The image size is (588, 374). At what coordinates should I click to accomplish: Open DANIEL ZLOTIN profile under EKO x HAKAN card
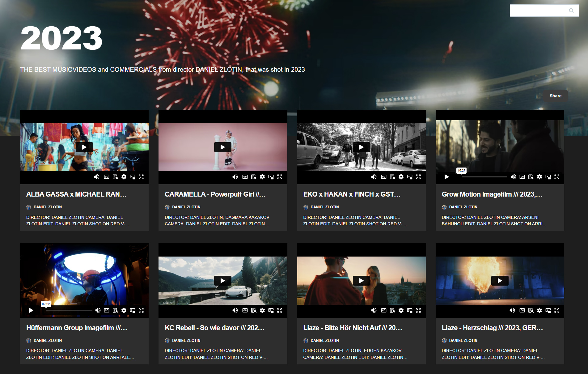click(x=324, y=207)
